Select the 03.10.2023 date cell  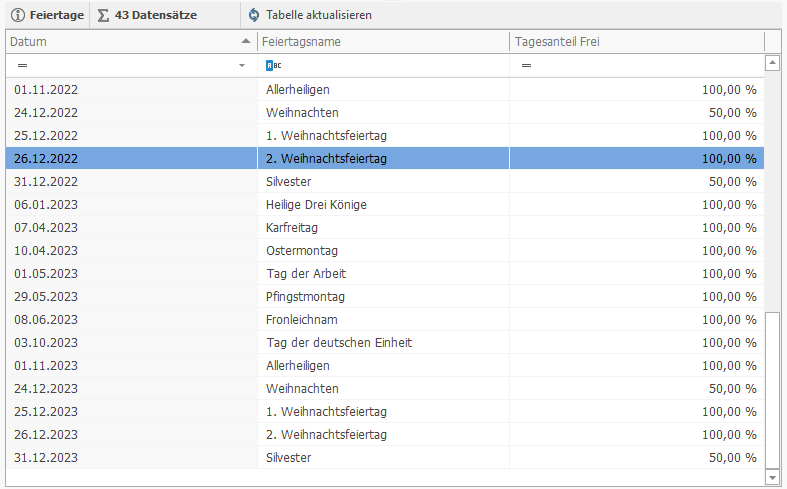click(x=132, y=343)
